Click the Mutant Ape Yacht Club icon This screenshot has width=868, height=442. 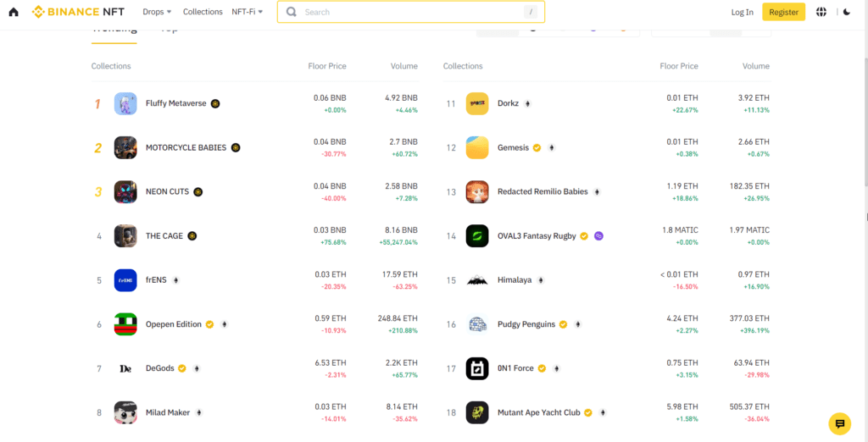(x=477, y=412)
